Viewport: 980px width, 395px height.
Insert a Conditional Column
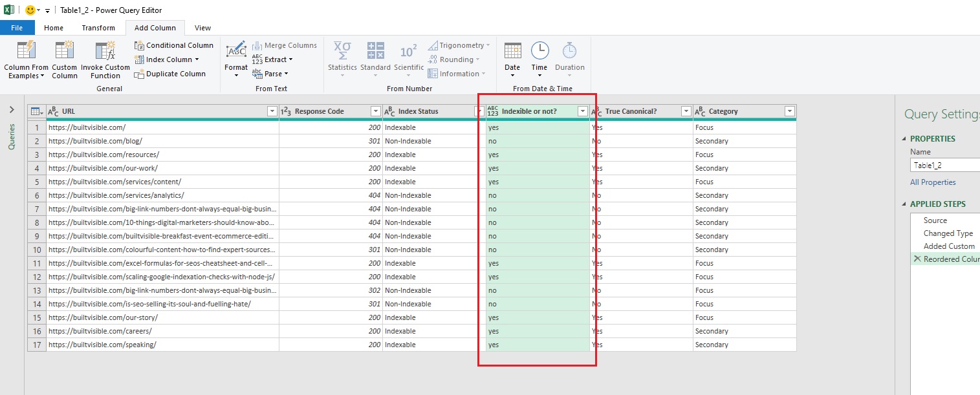pyautogui.click(x=173, y=45)
